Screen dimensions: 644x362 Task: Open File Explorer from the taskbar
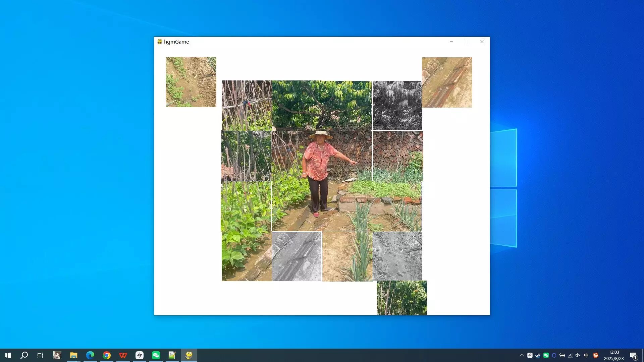[73, 355]
